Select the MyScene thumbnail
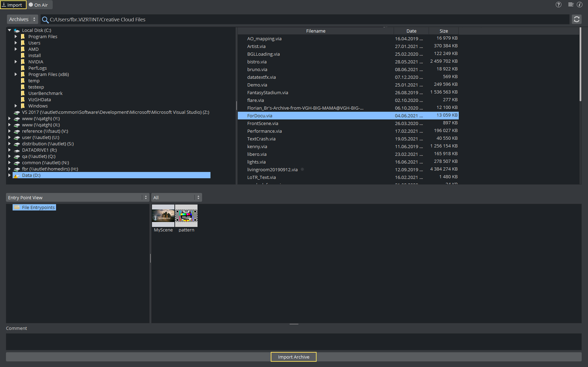 coord(163,216)
